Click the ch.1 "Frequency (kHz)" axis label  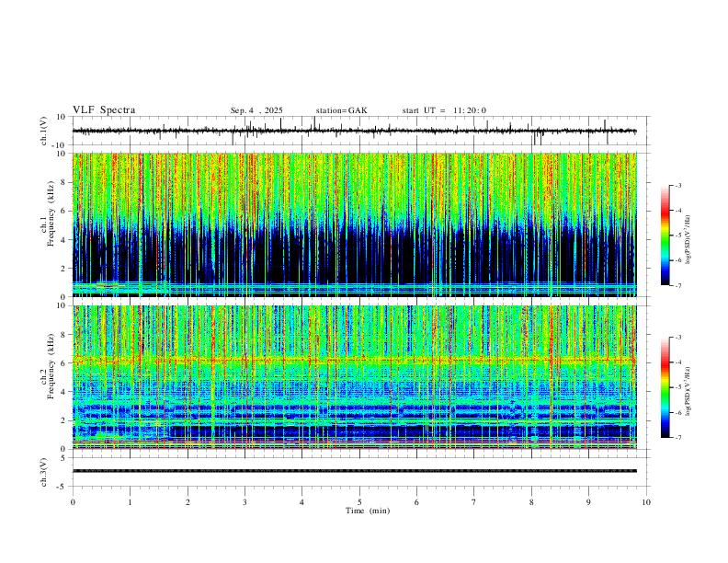[51, 213]
